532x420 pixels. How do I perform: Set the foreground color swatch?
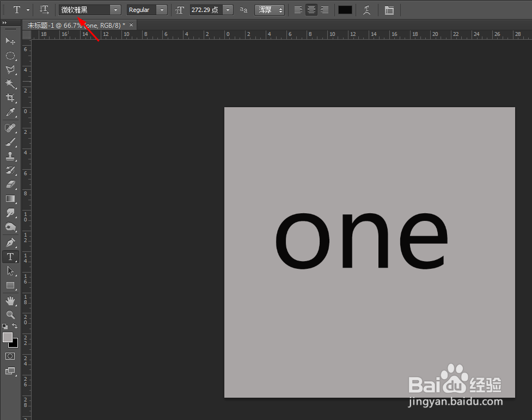point(8,337)
